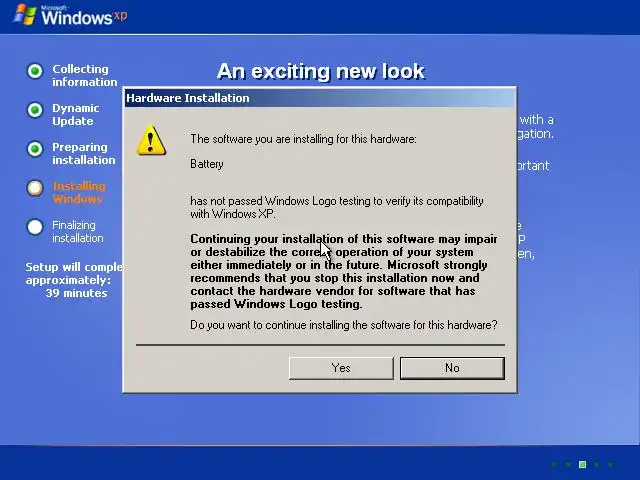Viewport: 640px width, 480px height.
Task: Click No to stop the hardware installation
Action: pyautogui.click(x=452, y=368)
